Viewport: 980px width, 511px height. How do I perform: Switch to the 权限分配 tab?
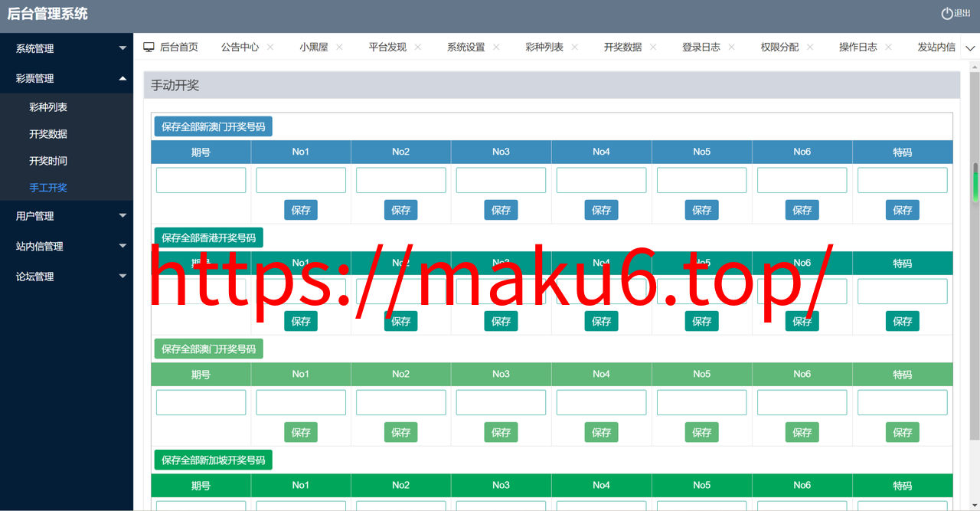point(779,47)
